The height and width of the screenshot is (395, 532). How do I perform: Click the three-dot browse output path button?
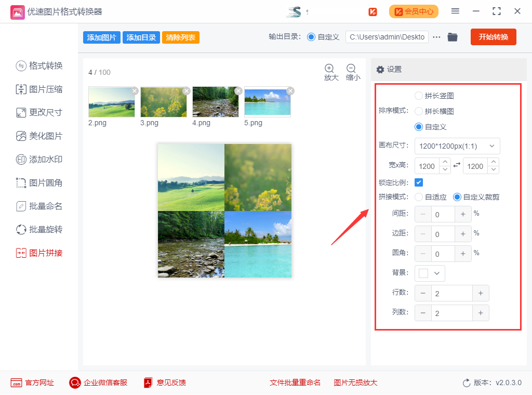click(x=436, y=37)
